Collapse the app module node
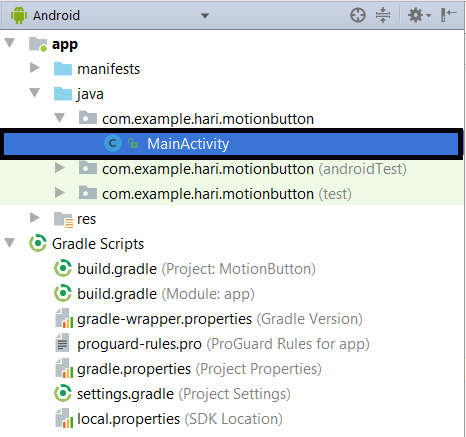Image resolution: width=466 pixels, height=437 pixels. tap(10, 43)
